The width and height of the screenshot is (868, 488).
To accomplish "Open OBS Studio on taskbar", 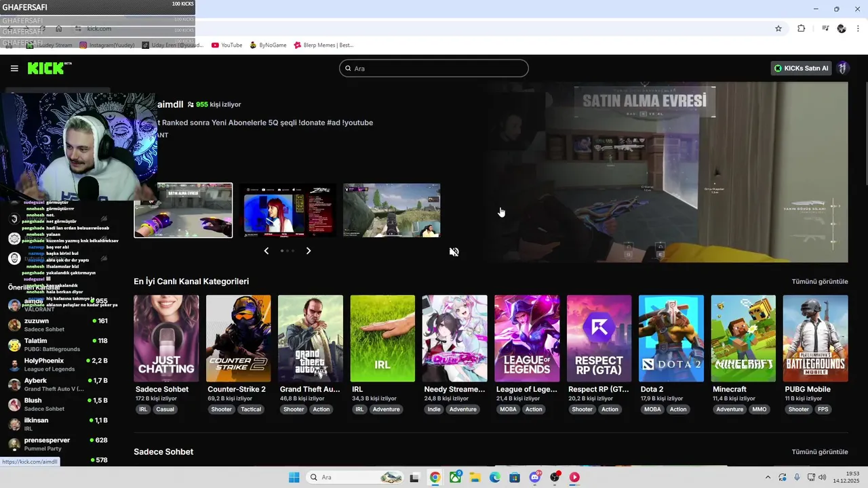I will 555,477.
